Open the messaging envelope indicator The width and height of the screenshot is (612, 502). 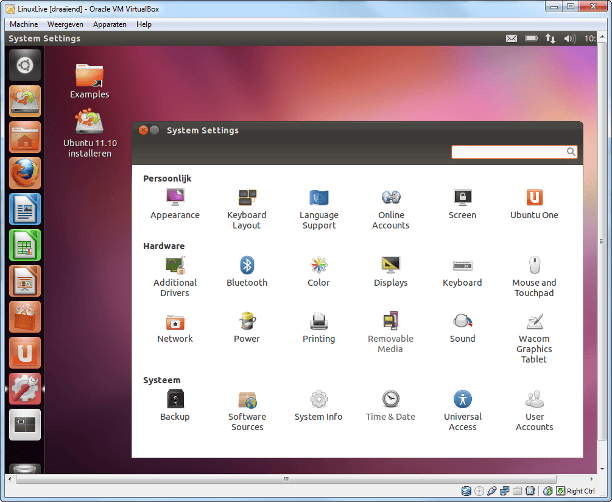tap(511, 38)
